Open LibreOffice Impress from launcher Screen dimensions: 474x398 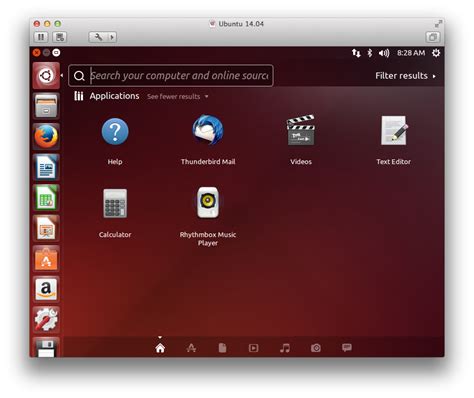(46, 228)
